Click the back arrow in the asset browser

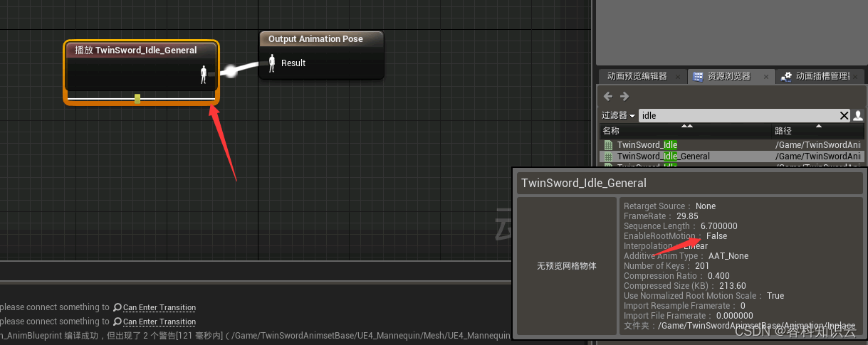click(607, 96)
